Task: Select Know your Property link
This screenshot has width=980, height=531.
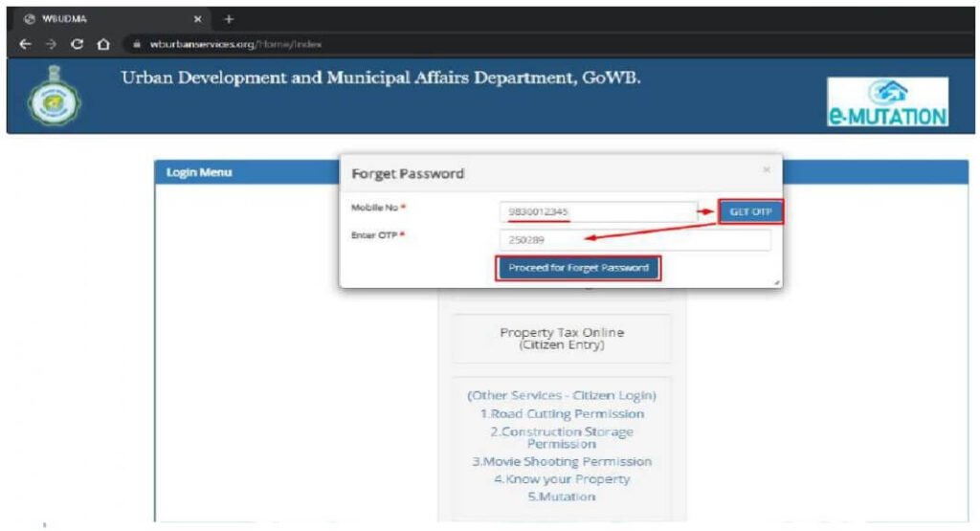Action: click(561, 479)
